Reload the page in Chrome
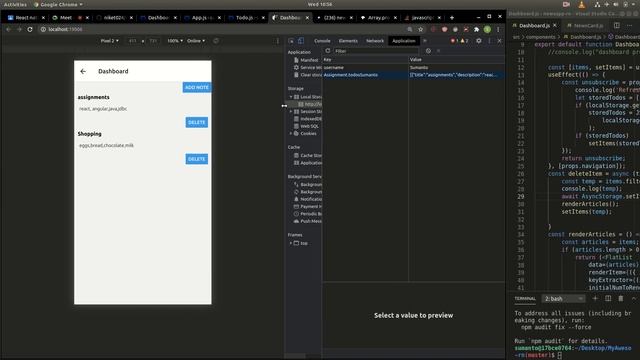This screenshot has height=360, width=640. click(30, 29)
